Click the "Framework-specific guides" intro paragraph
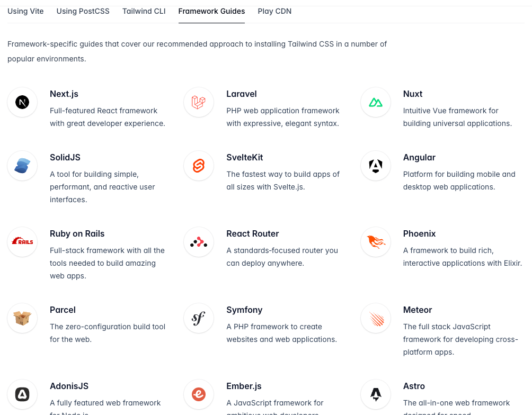Image resolution: width=532 pixels, height=415 pixels. [197, 51]
